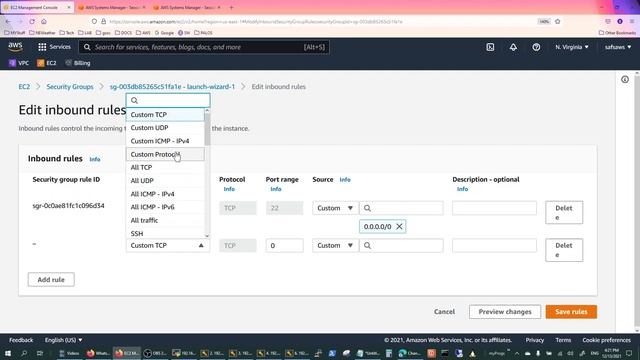Go to EC2 breadcrumb link
Viewport: 640px width, 360px height.
click(x=24, y=87)
